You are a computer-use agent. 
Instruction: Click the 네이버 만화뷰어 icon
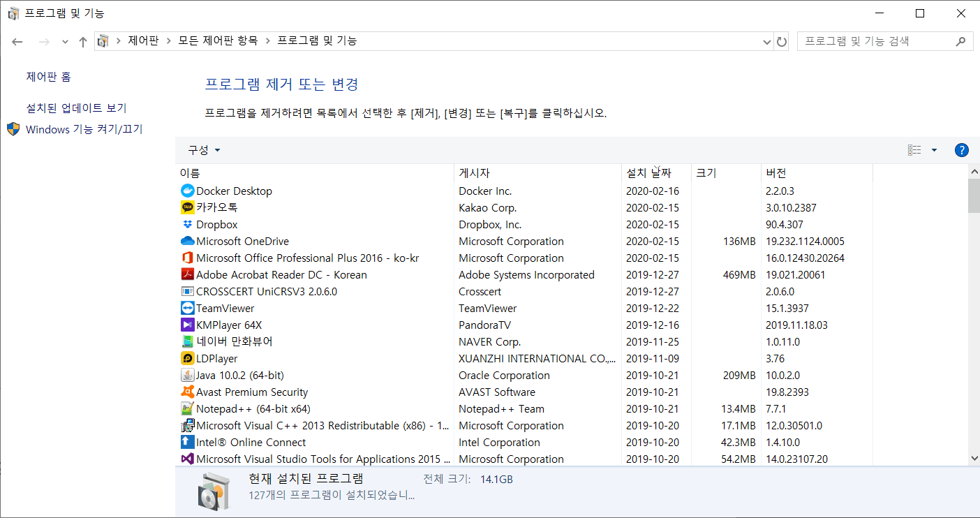pos(187,341)
